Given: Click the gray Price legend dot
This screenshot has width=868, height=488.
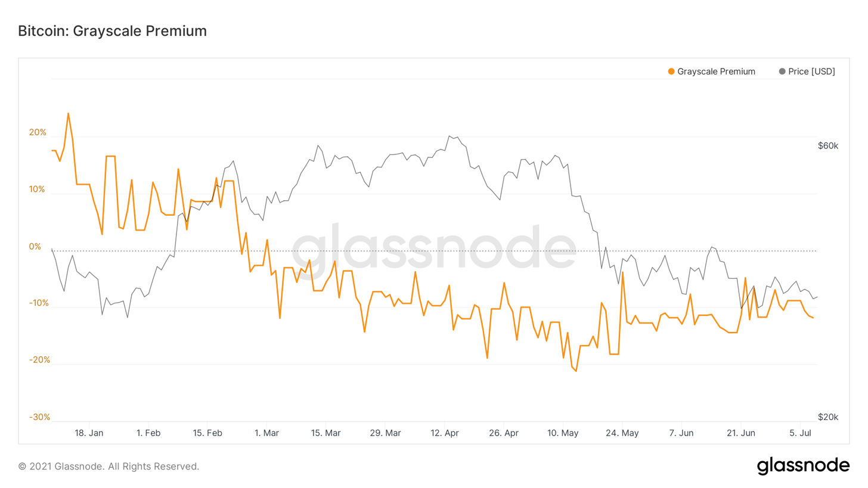Looking at the screenshot, I should 782,72.
